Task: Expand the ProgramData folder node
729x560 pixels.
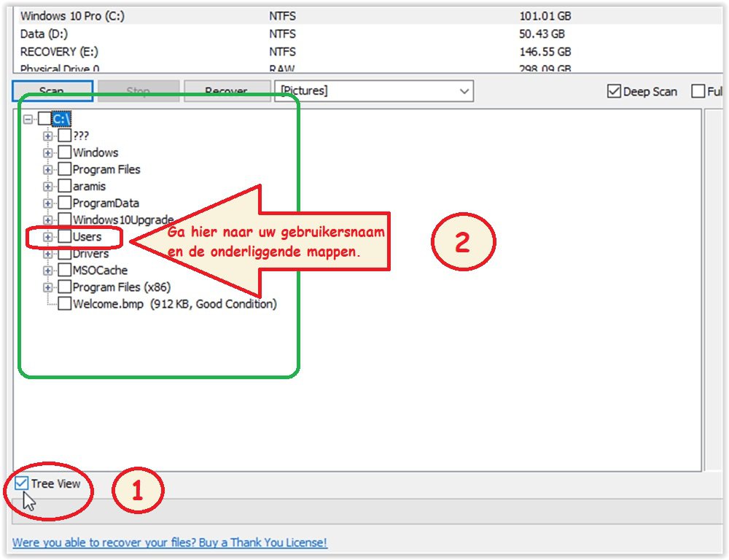Action: coord(47,203)
